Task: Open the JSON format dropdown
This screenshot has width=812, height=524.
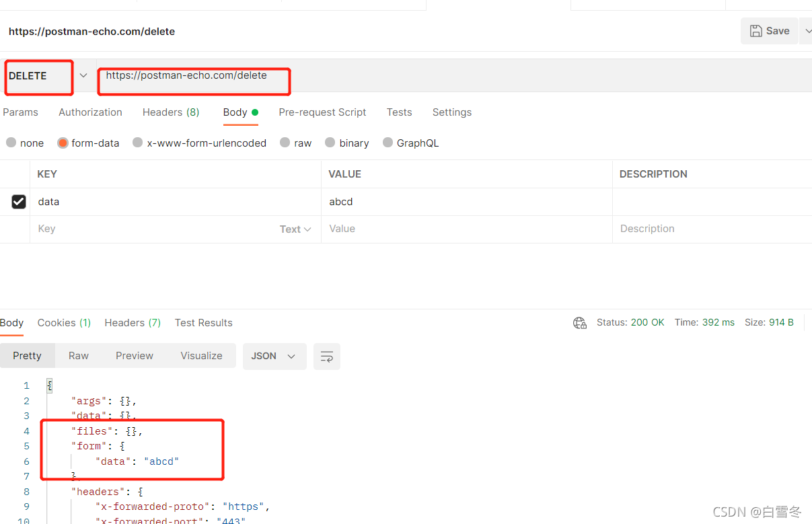Action: 274,356
